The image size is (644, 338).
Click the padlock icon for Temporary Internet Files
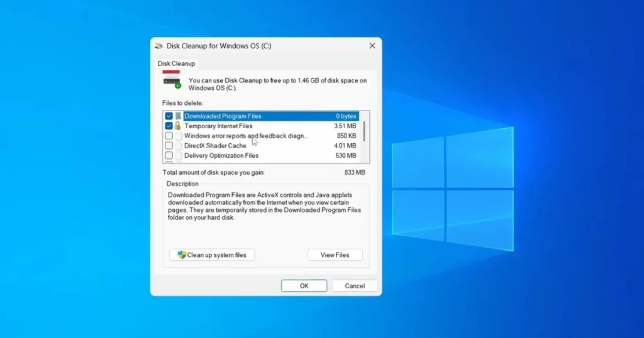click(x=177, y=126)
